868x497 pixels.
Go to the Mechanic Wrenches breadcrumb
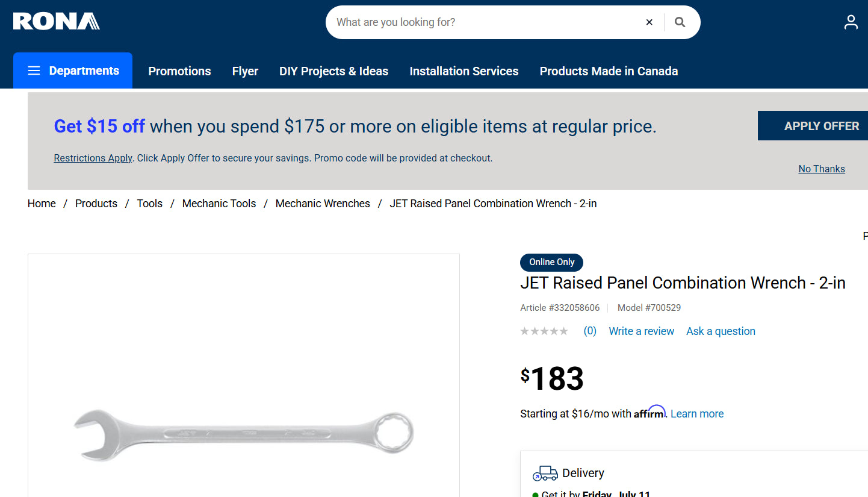tap(323, 204)
